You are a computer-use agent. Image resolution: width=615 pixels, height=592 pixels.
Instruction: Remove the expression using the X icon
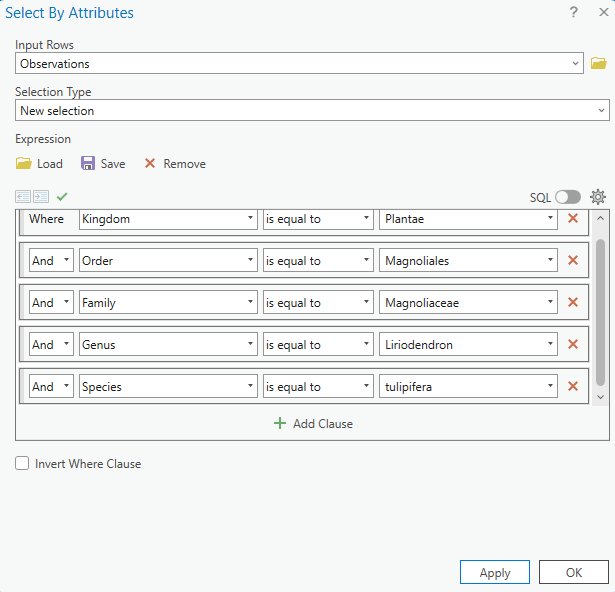150,163
